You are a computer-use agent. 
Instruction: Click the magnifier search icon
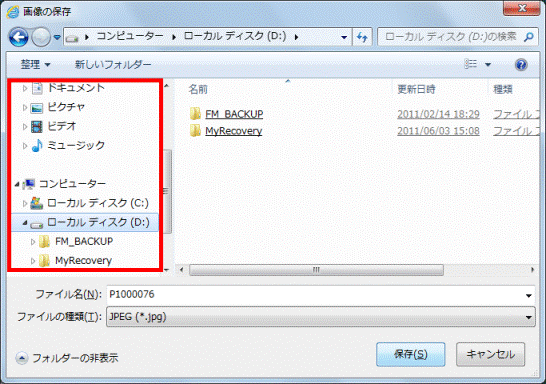tap(529, 37)
